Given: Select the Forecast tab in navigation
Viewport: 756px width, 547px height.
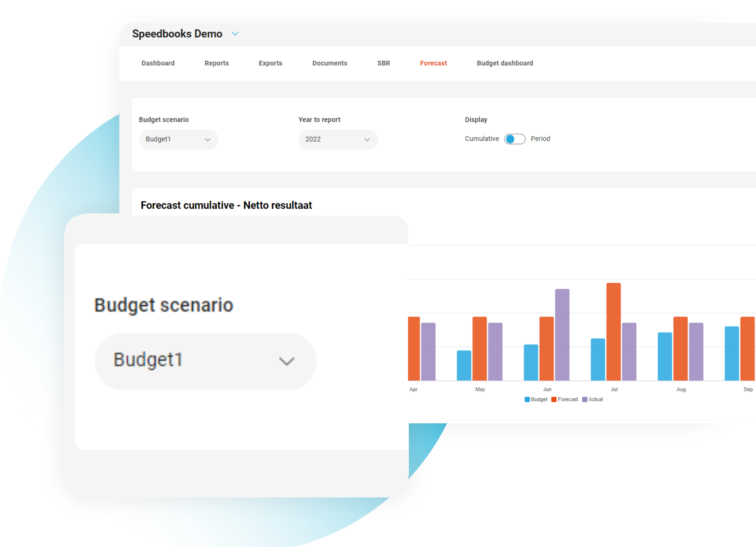Looking at the screenshot, I should coord(433,63).
